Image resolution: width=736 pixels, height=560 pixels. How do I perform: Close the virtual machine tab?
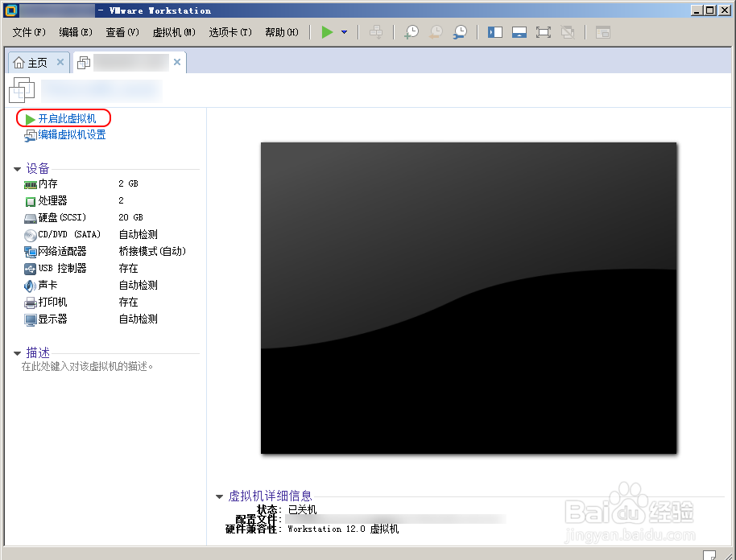pos(177,62)
